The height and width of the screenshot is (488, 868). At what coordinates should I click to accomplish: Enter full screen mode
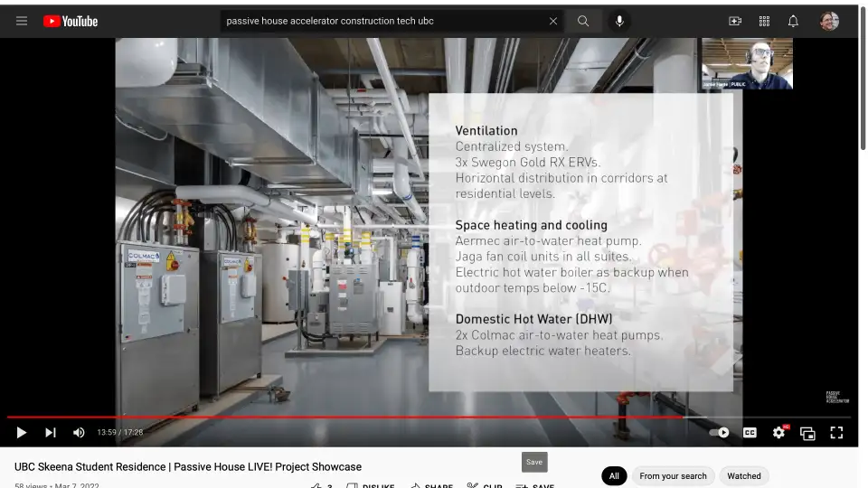click(836, 432)
